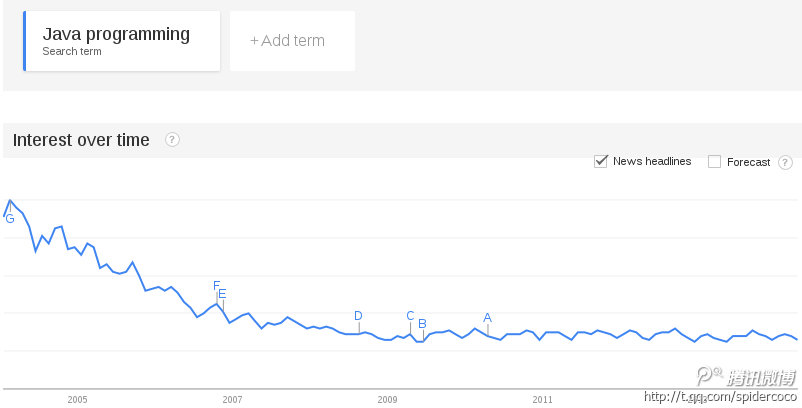
Task: Click the 2009 axis label
Action: [x=387, y=400]
